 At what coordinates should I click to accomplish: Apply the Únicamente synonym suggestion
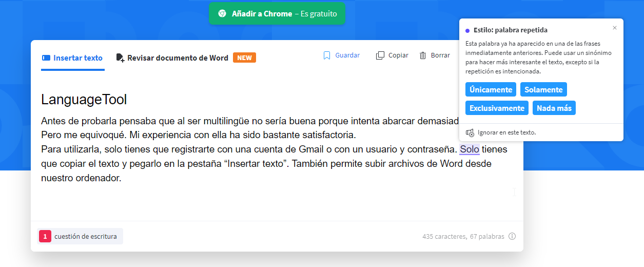point(491,89)
